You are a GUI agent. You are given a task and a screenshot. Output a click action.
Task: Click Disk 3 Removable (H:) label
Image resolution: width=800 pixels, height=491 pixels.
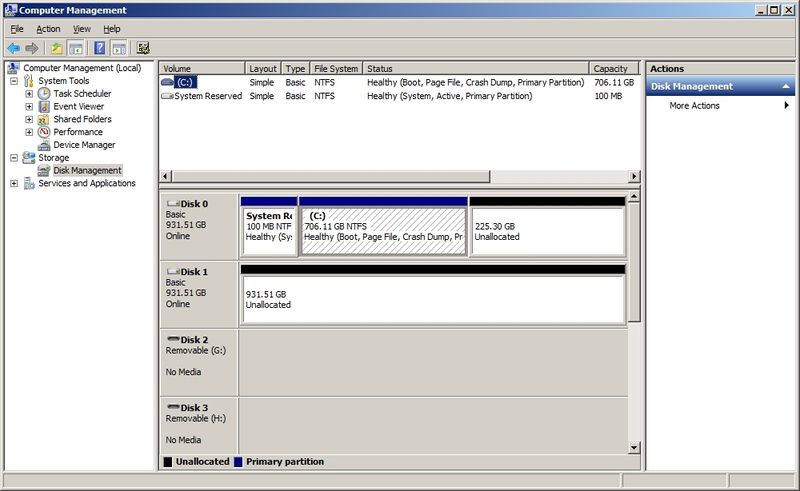(x=199, y=426)
